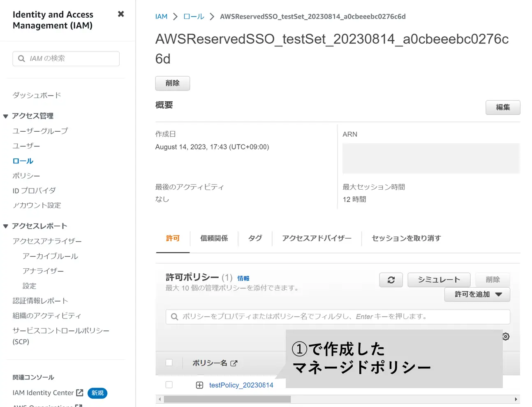The image size is (532, 407).
Task: Open ユーザーグループ in sidebar
Action: pos(40,131)
